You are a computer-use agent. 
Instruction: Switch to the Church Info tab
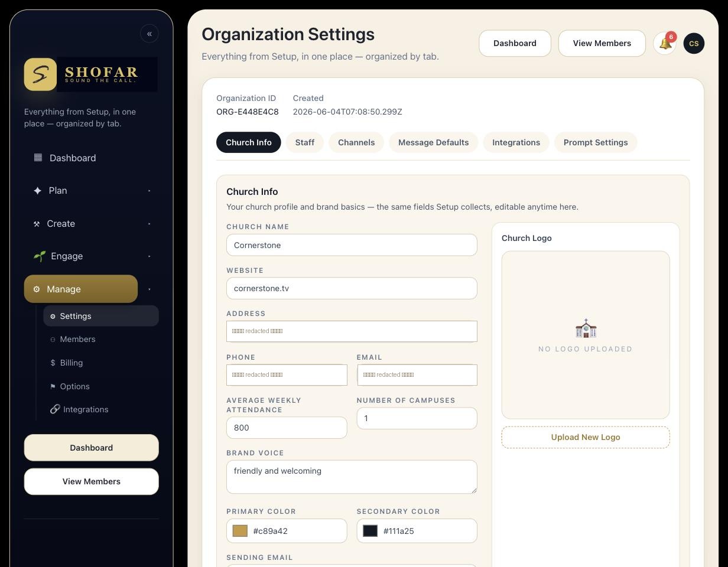point(249,142)
